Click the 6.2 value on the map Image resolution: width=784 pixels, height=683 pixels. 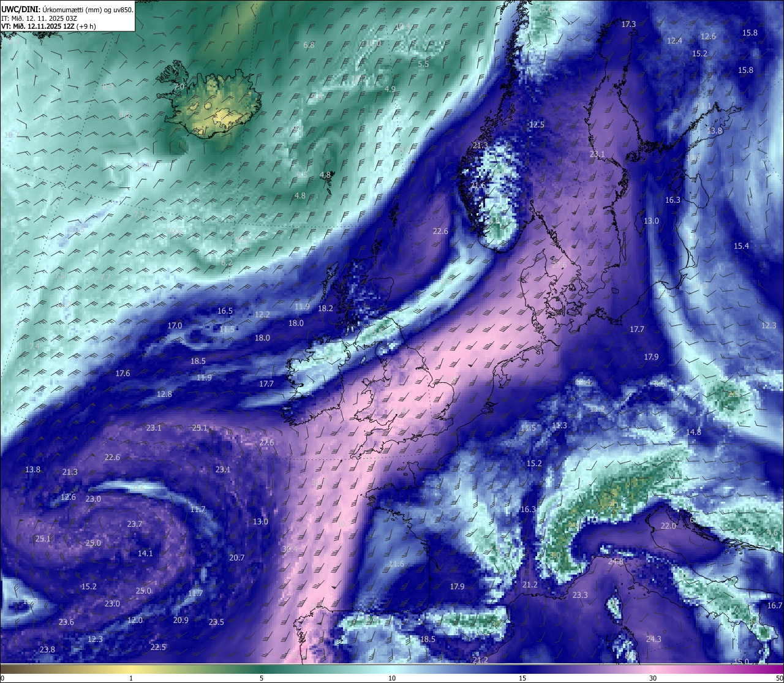click(x=227, y=262)
